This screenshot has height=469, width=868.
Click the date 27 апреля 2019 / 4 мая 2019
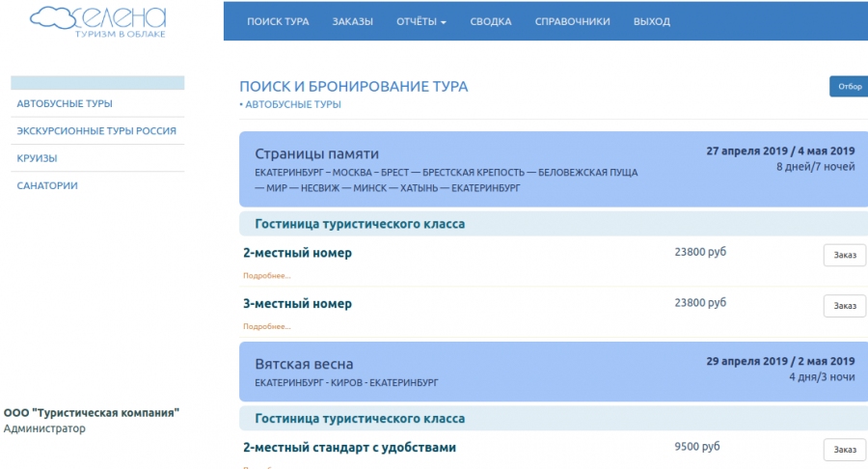click(780, 151)
